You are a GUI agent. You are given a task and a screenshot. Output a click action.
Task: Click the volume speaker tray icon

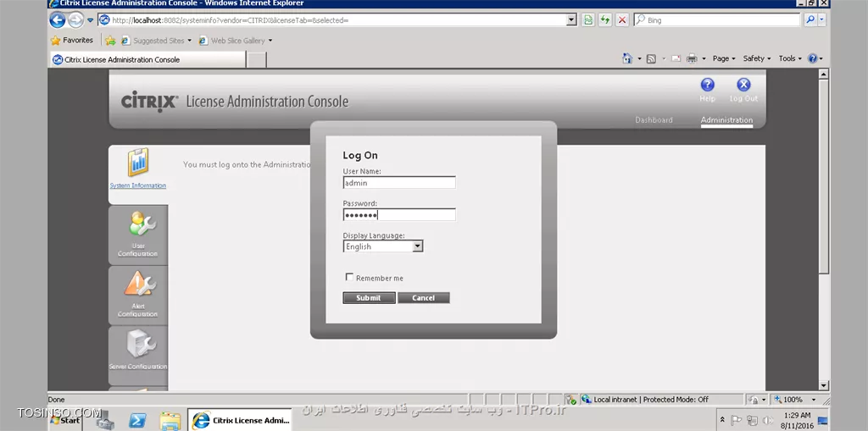tap(768, 421)
